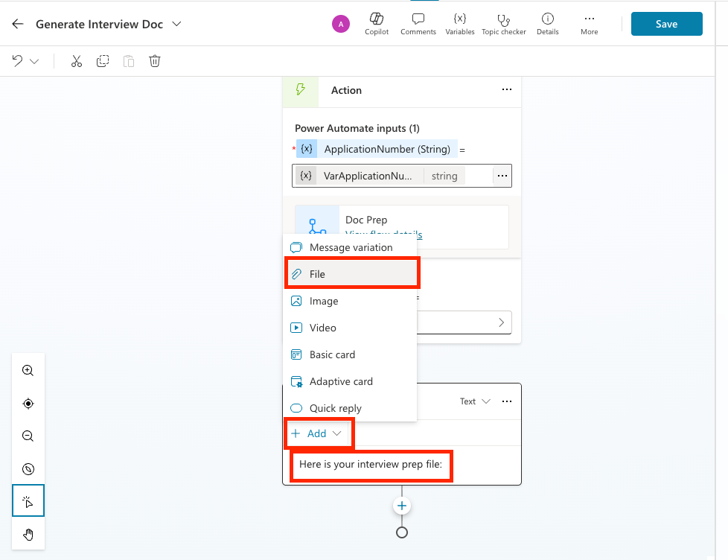
Task: Select File from the Add menu
Action: click(x=318, y=274)
